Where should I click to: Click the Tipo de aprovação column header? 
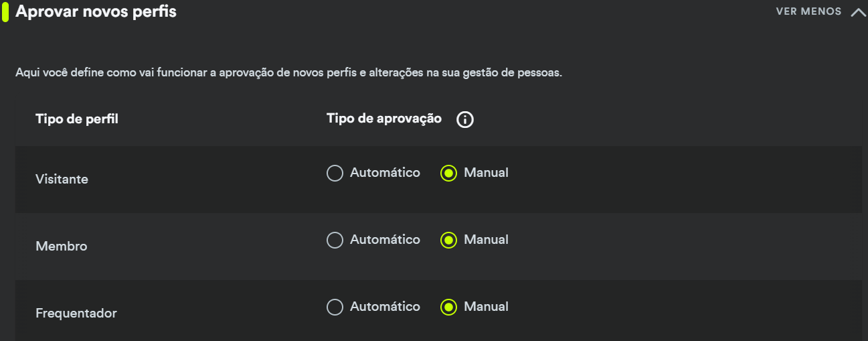click(384, 119)
